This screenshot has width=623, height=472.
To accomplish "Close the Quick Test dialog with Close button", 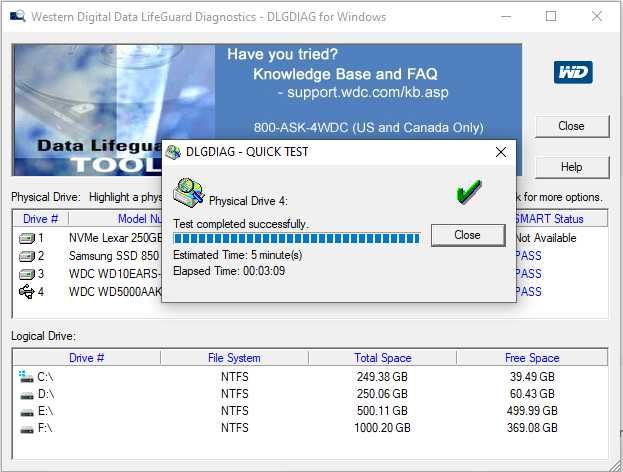I will (468, 235).
